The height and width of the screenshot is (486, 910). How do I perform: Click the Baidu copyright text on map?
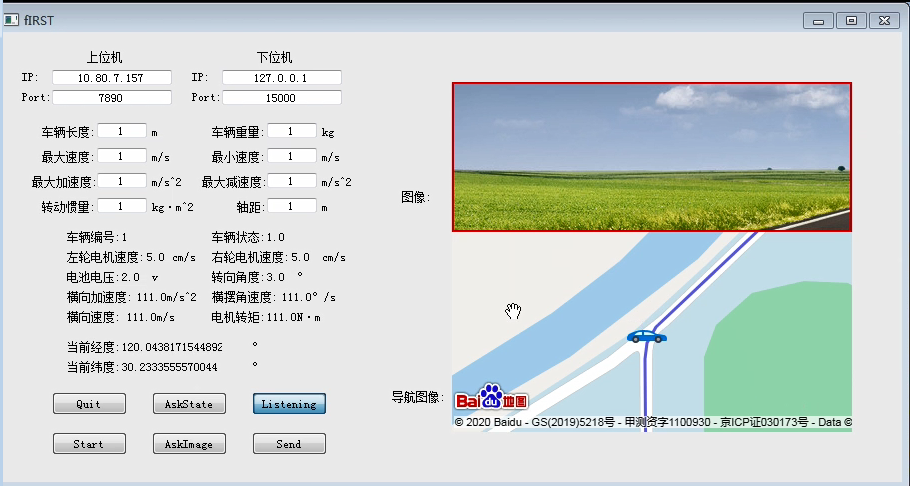[653, 422]
